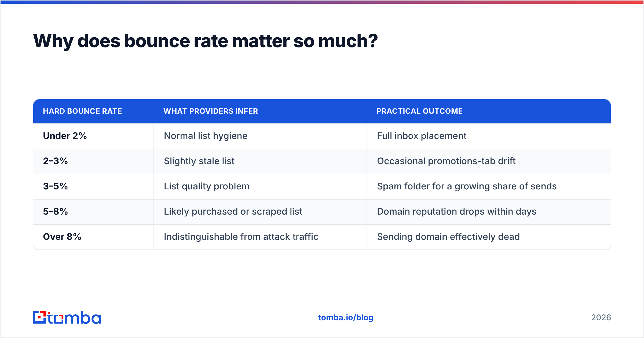Viewport: 644px width, 338px height.
Task: Click the tomba logo
Action: point(67,317)
